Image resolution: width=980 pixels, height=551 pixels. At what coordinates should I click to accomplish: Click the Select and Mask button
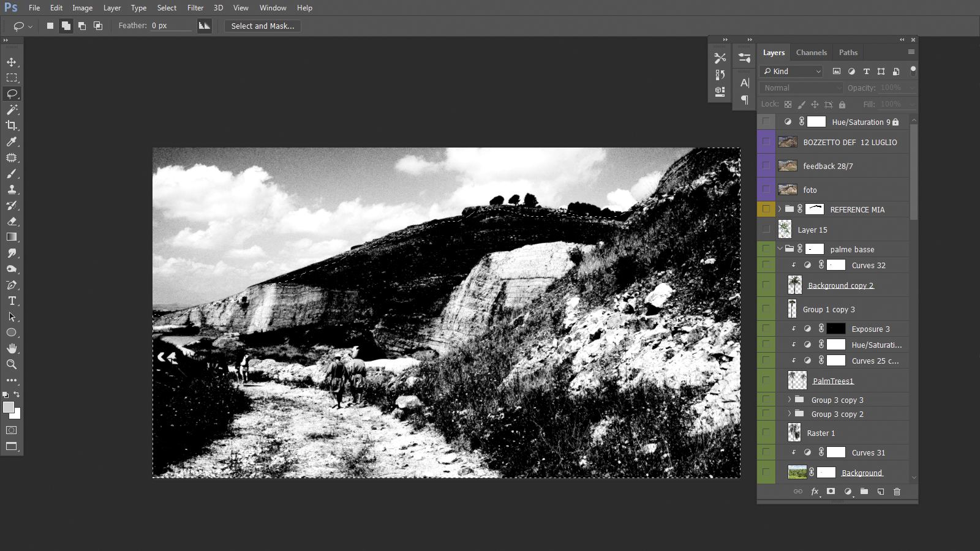pos(262,26)
